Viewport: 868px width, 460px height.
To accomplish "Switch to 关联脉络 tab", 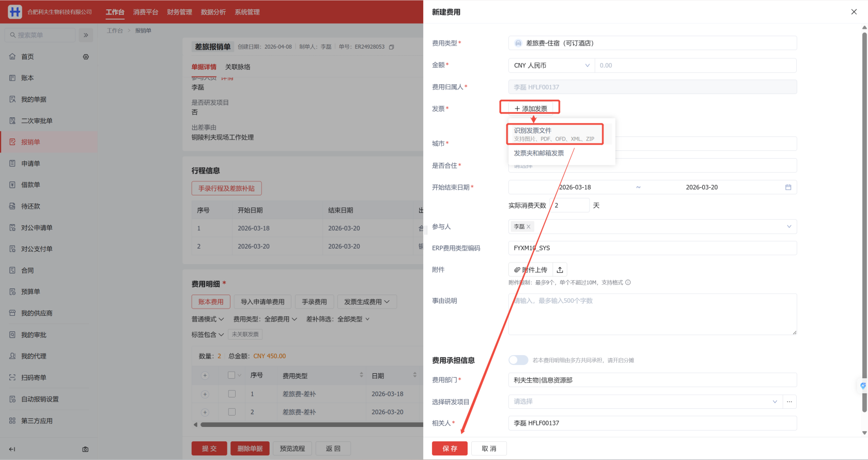I will (x=238, y=67).
